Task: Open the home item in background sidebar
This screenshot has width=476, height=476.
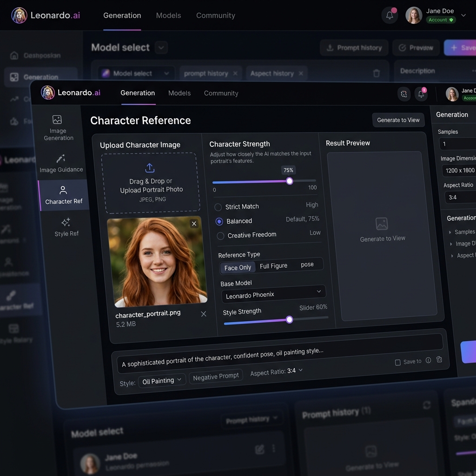Action: pos(36,56)
